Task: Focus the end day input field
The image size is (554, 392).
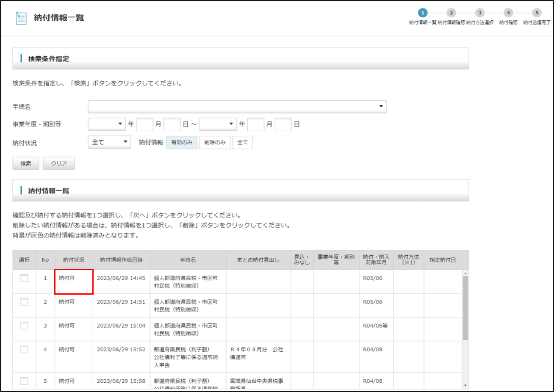Action: click(283, 124)
